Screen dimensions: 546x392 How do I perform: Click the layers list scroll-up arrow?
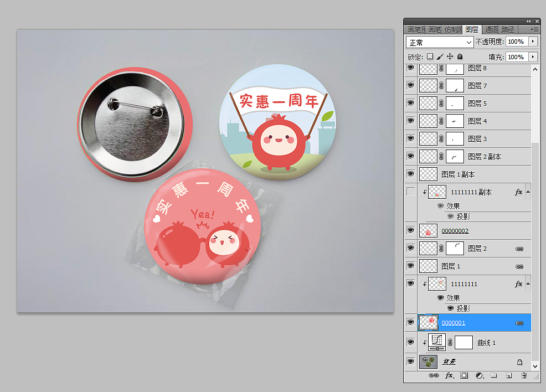coord(535,69)
